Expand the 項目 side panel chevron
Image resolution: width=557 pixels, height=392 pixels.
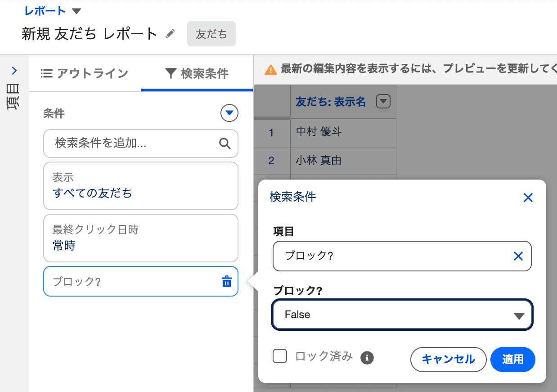[x=14, y=71]
